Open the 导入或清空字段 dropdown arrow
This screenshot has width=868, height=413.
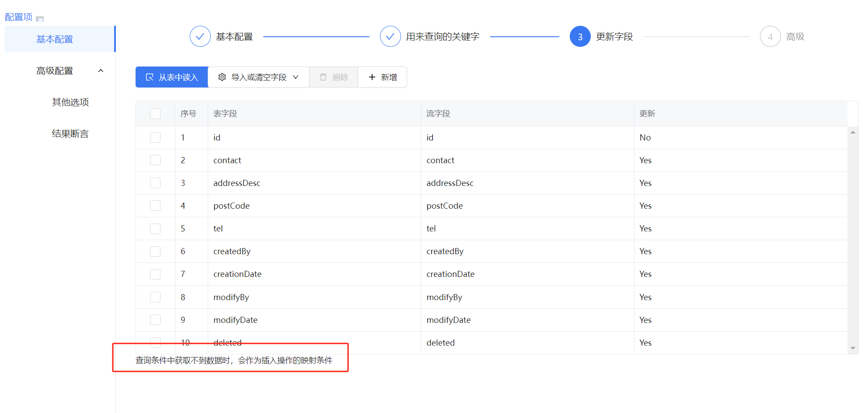pyautogui.click(x=296, y=77)
